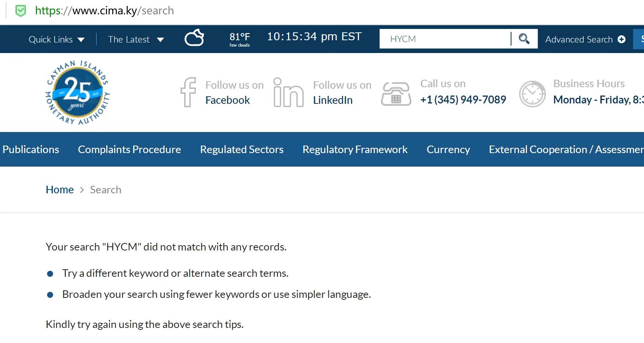Click the Home breadcrumb link

(x=60, y=190)
